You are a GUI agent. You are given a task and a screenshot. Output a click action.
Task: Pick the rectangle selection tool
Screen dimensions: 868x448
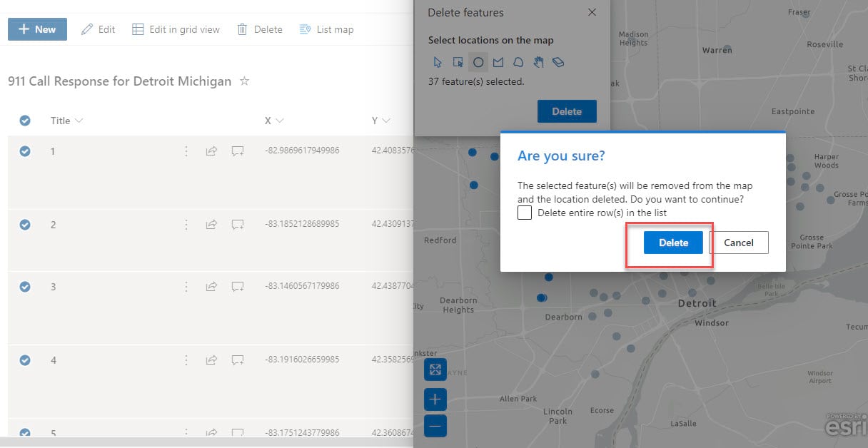(x=458, y=62)
